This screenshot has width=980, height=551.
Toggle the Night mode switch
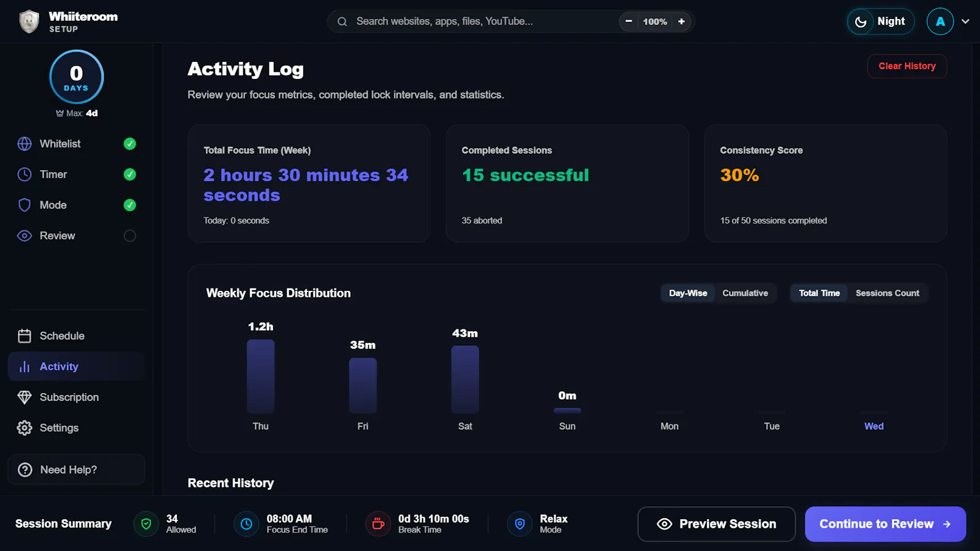tap(880, 21)
